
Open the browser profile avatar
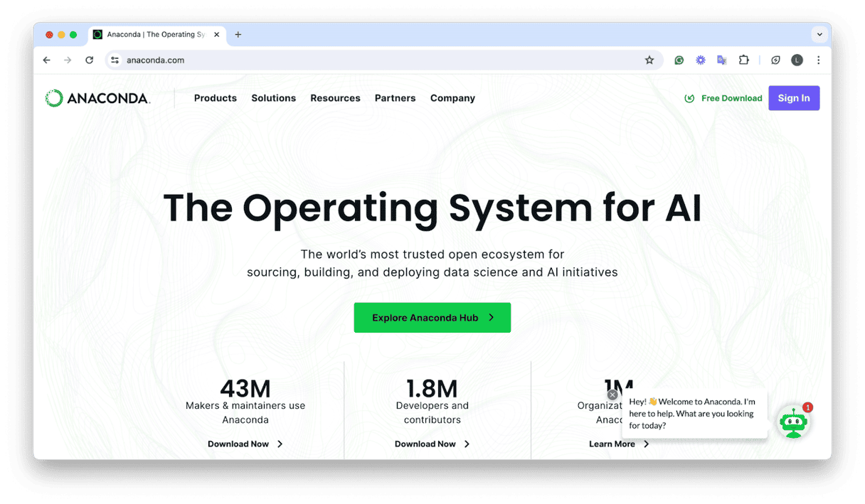[x=797, y=60]
